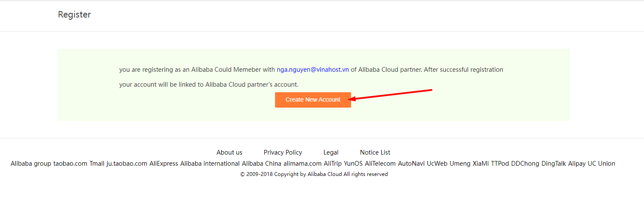Open the AutoNavi link
Screen dimensions: 644x199
[x=411, y=164]
